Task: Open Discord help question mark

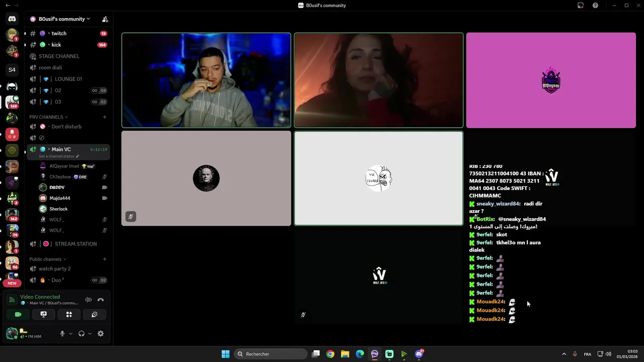Action: pyautogui.click(x=595, y=6)
